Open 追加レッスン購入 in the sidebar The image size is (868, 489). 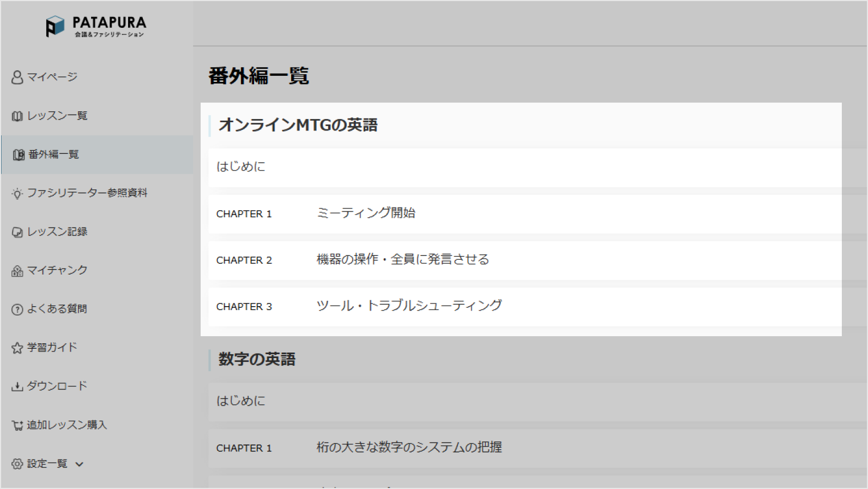point(67,425)
